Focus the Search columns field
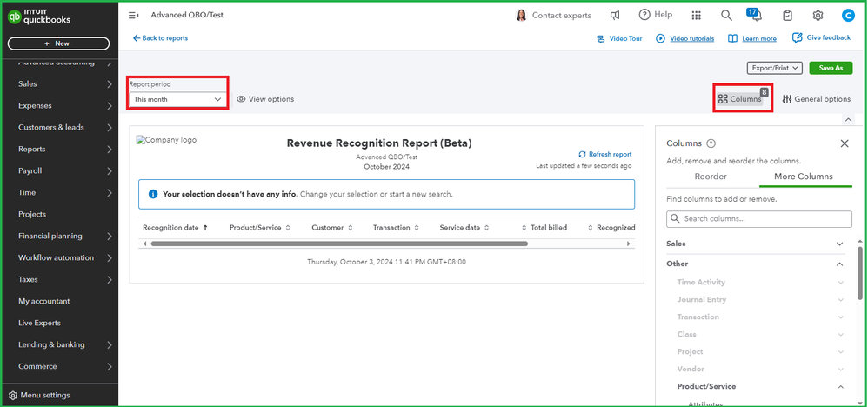Viewport: 868px width, 407px height. [759, 219]
